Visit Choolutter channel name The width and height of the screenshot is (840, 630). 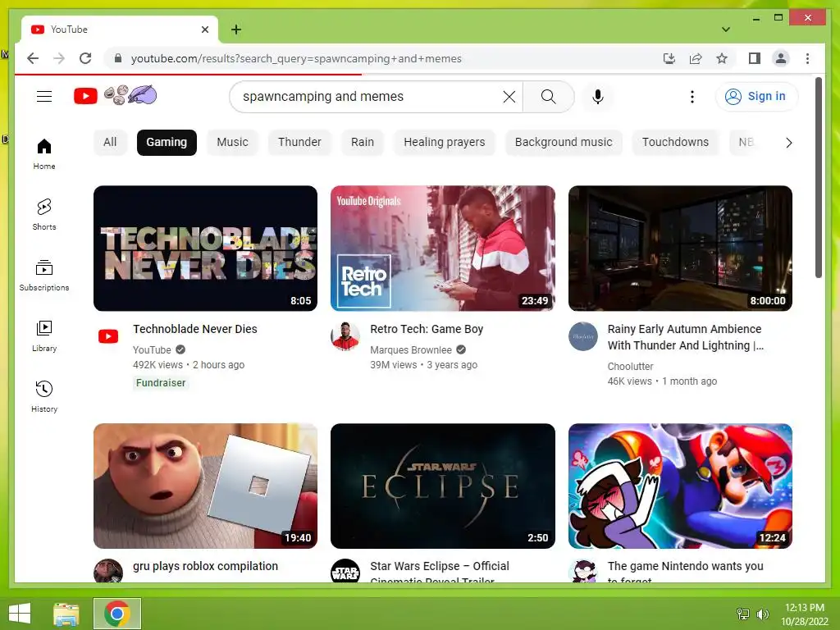click(630, 367)
